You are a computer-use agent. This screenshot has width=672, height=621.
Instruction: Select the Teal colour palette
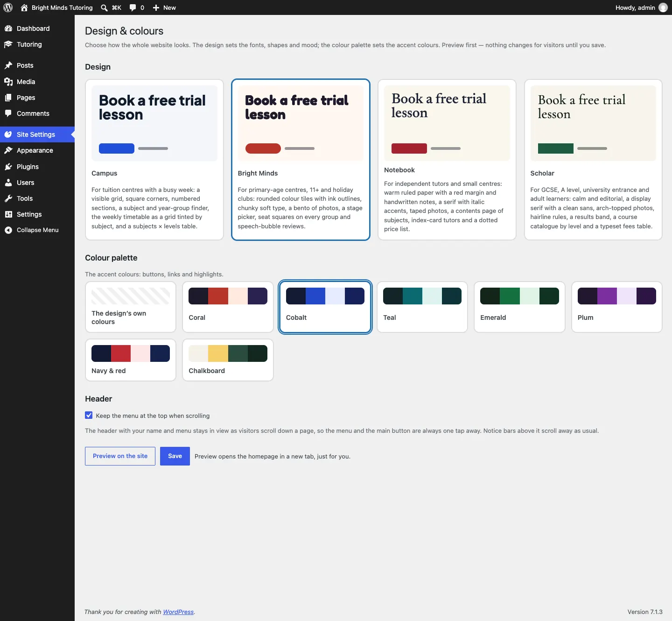pos(422,307)
